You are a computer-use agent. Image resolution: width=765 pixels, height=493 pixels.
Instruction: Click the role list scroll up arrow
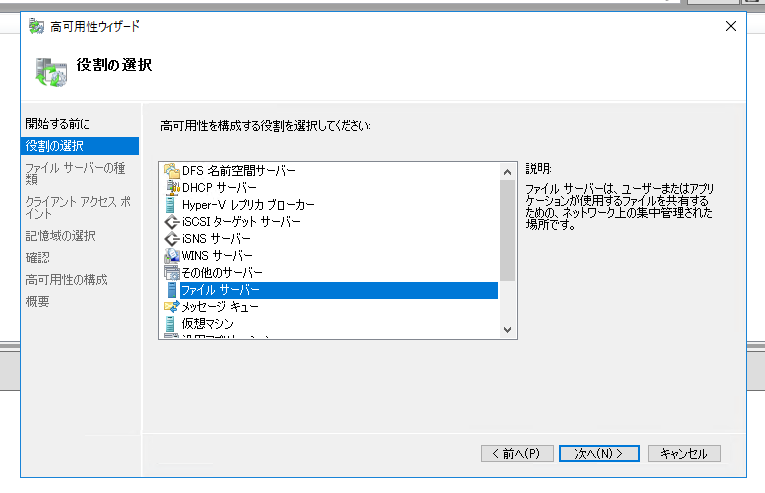(507, 172)
